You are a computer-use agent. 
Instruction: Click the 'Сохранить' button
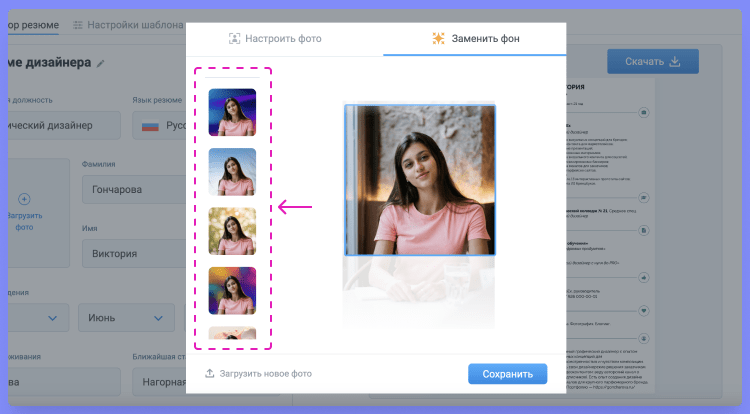click(507, 374)
